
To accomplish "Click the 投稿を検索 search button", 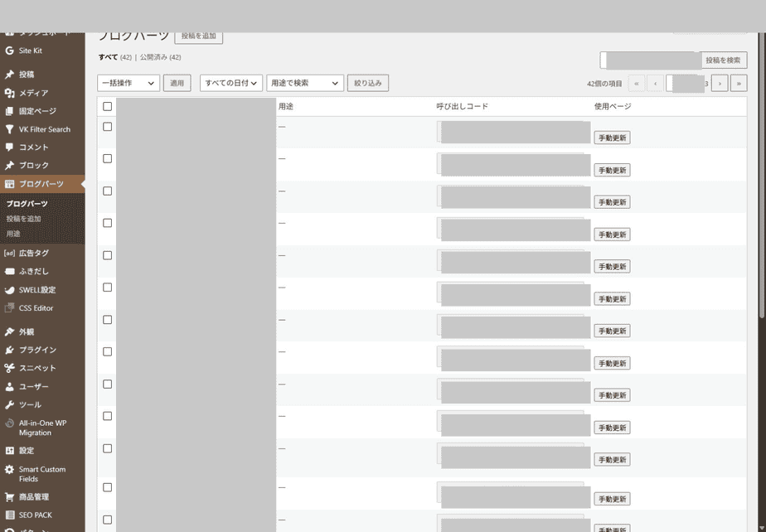I will tap(723, 60).
